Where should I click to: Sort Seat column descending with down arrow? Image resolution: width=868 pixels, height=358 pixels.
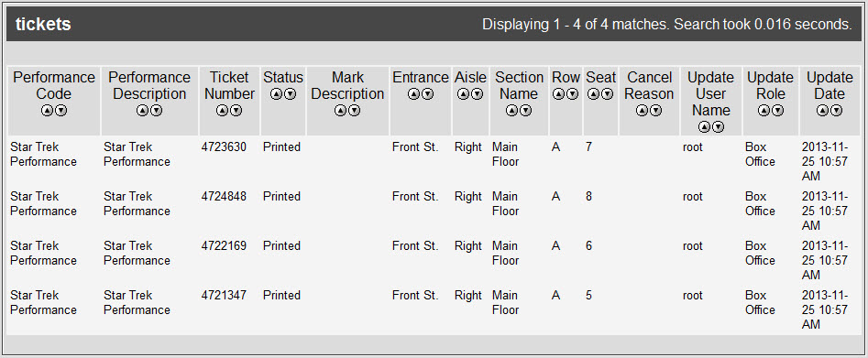click(608, 94)
